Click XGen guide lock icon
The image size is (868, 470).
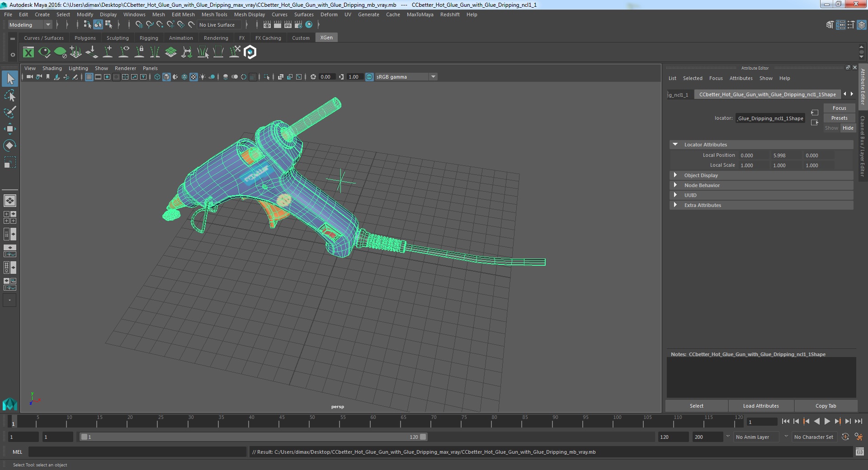[x=140, y=52]
